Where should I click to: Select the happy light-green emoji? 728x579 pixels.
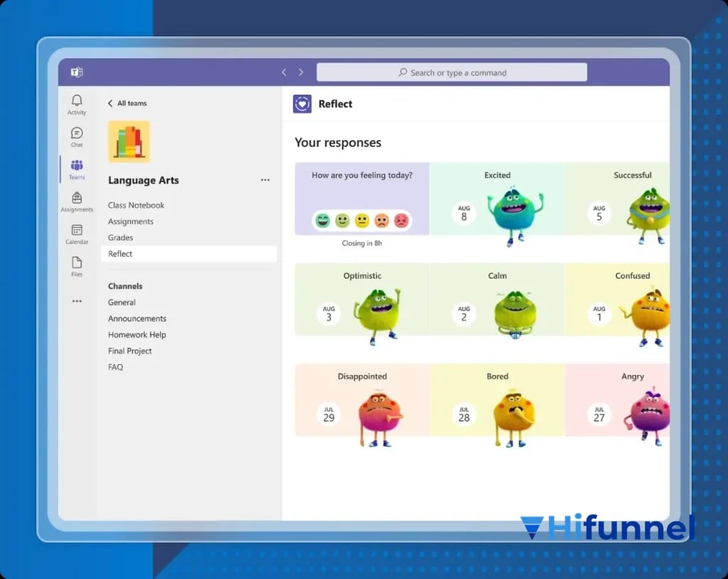pos(342,221)
